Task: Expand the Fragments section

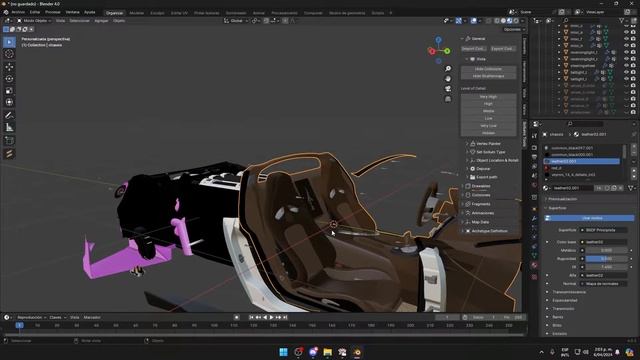Action: [x=480, y=204]
